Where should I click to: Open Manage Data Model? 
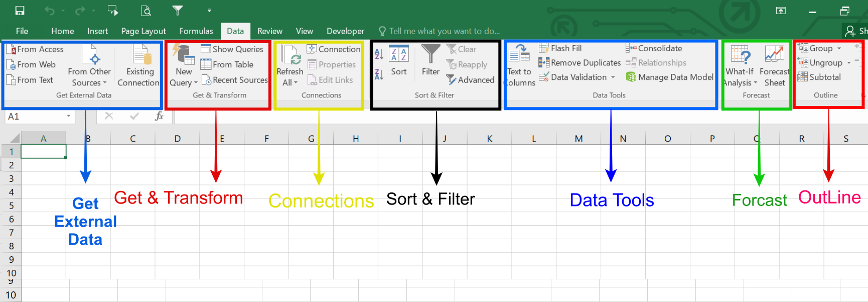pyautogui.click(x=670, y=77)
